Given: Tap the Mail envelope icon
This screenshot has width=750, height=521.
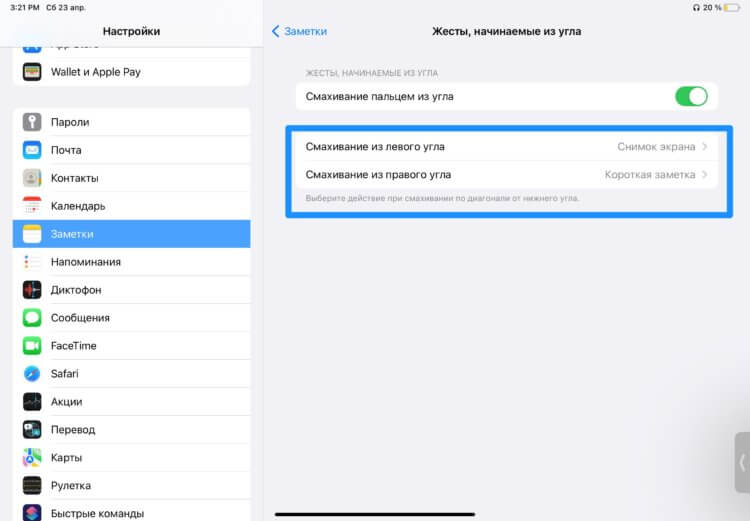Looking at the screenshot, I should pyautogui.click(x=32, y=150).
